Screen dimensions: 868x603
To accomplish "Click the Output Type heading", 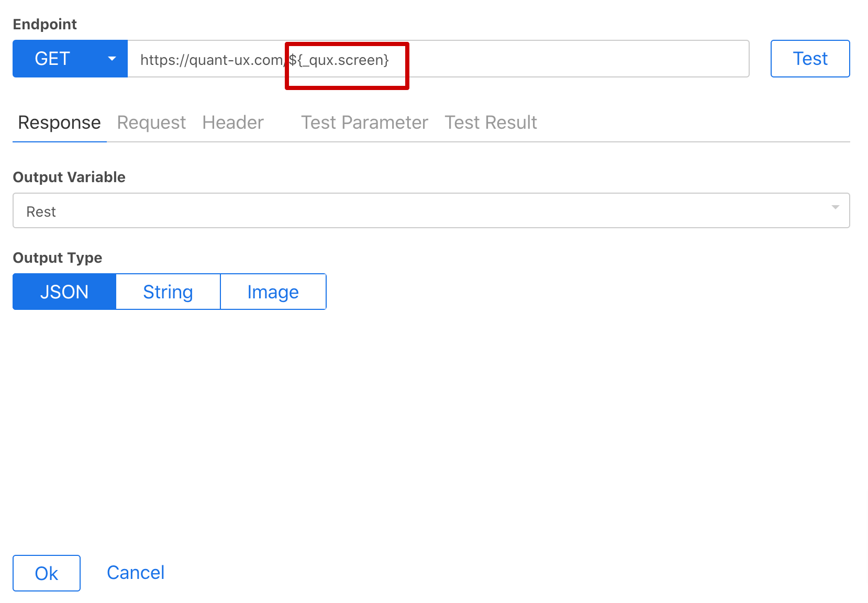I will pyautogui.click(x=57, y=257).
